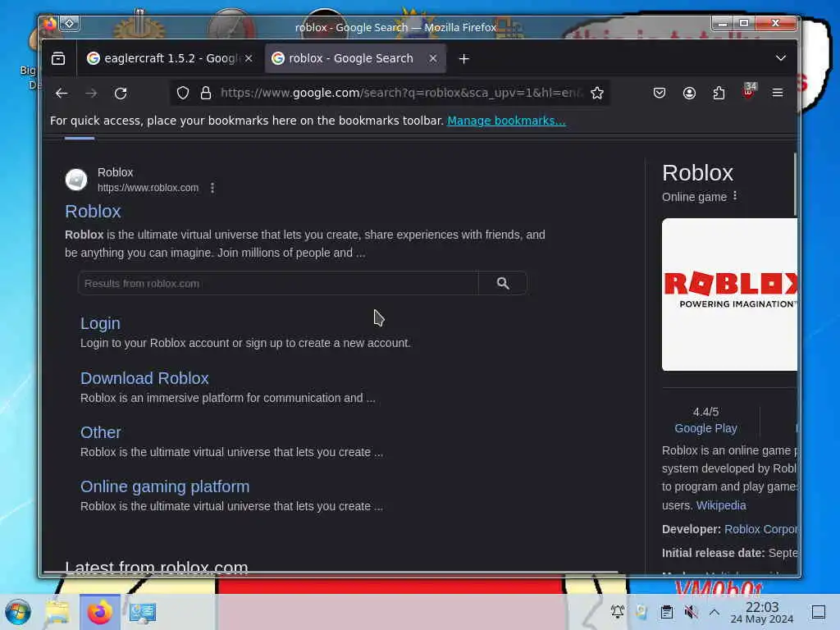The image size is (840, 630).
Task: Open knowledge panel Online game options menu
Action: pos(735,196)
